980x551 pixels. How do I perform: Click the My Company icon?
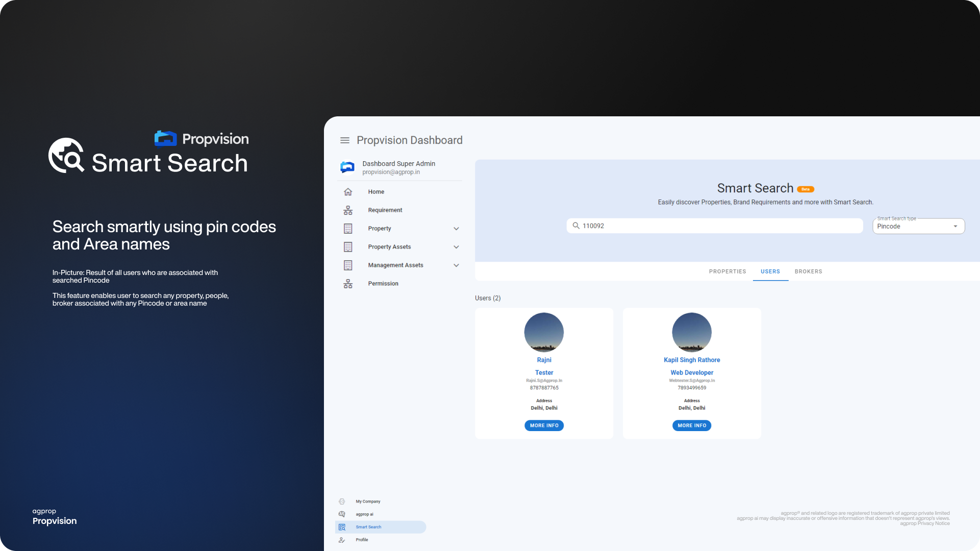click(342, 502)
